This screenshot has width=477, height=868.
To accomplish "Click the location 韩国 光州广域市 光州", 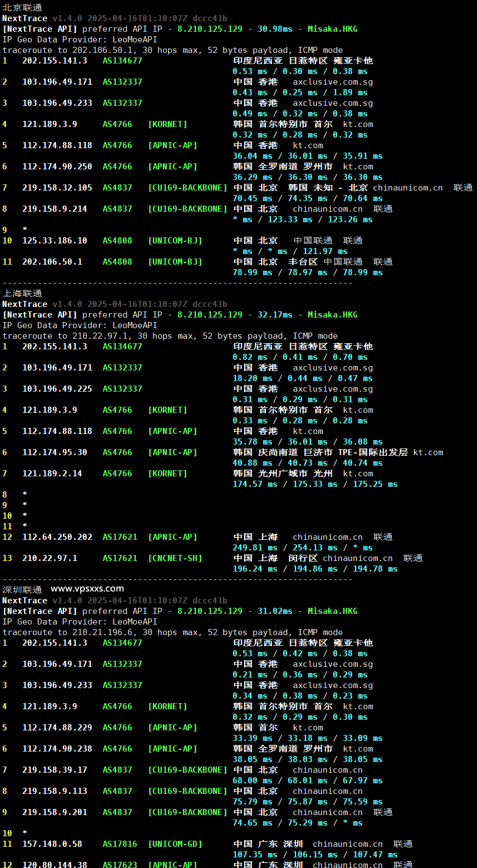I will coord(283,474).
